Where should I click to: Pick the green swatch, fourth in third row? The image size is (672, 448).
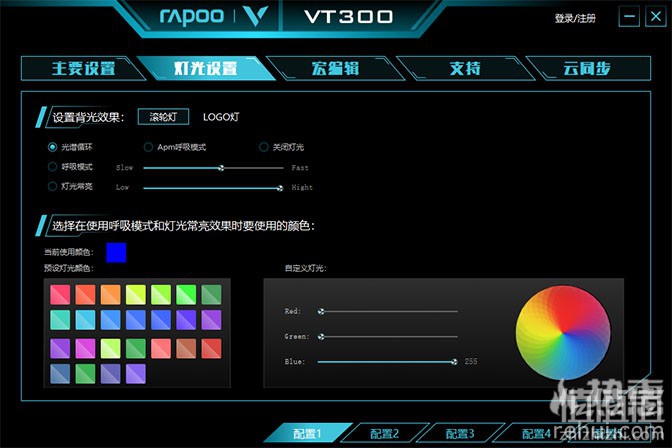[x=136, y=349]
